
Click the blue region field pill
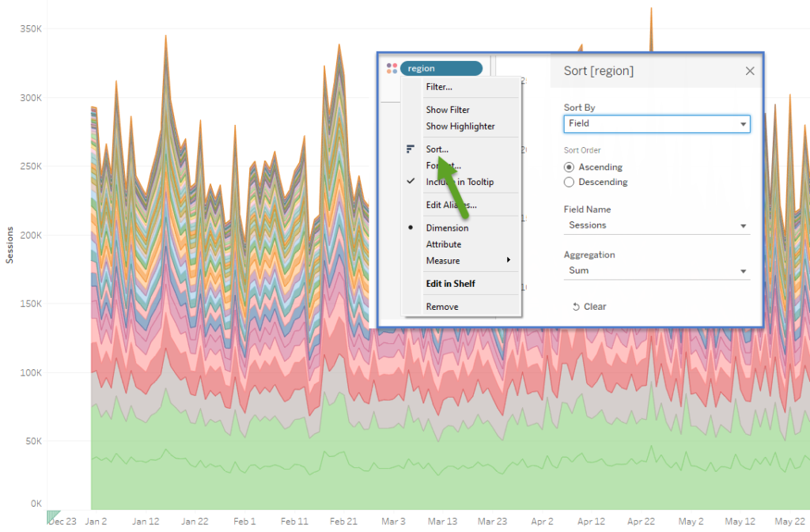441,68
